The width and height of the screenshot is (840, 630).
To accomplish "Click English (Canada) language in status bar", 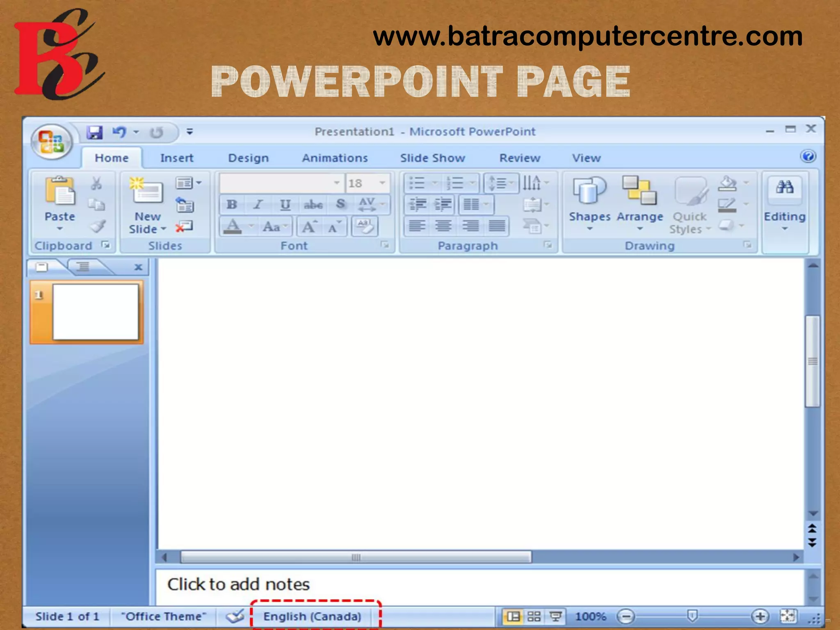I will [312, 616].
